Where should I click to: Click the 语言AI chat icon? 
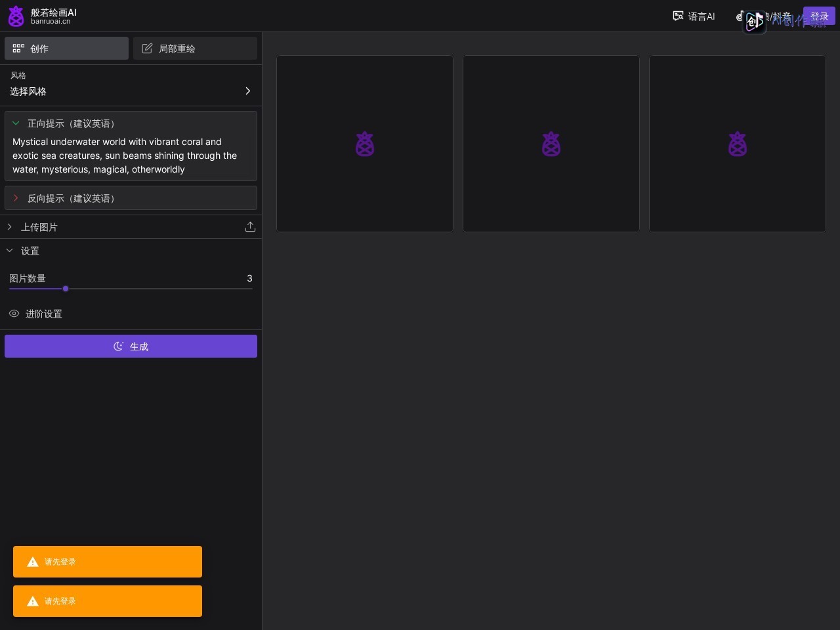pyautogui.click(x=678, y=16)
